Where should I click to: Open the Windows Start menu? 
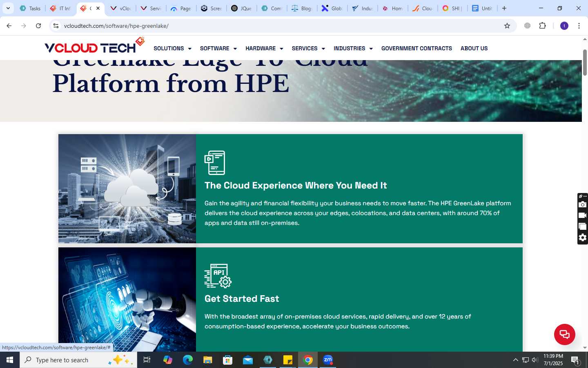[x=10, y=360]
